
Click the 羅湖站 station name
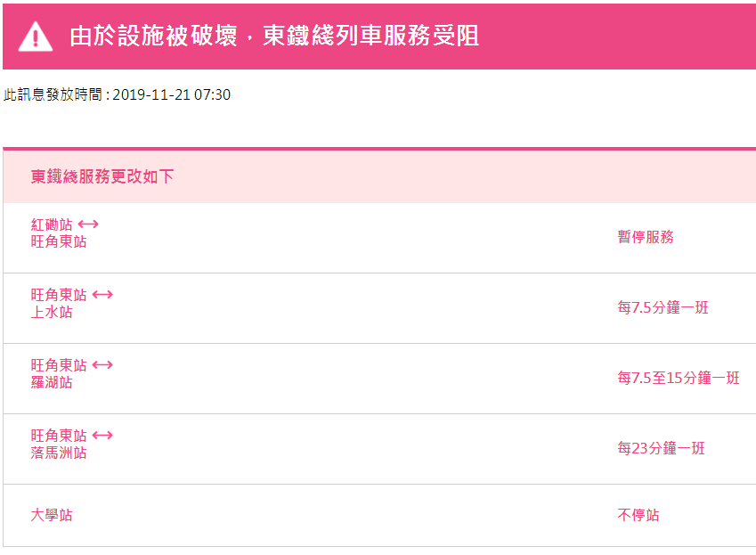coord(52,382)
